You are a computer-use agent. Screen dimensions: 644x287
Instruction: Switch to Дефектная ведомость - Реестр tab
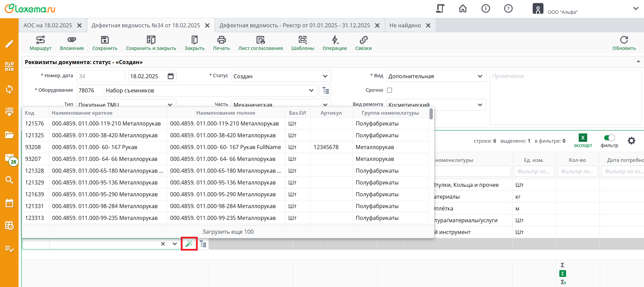click(295, 26)
